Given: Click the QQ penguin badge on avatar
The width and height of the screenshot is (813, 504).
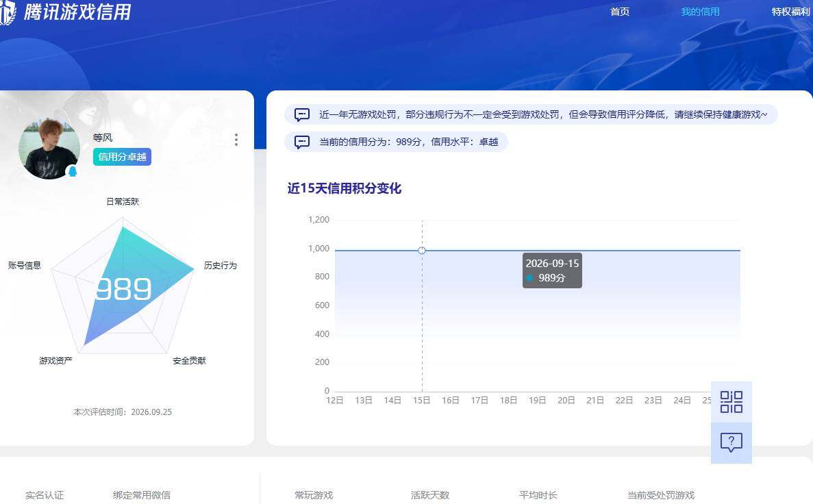Looking at the screenshot, I should point(73,171).
